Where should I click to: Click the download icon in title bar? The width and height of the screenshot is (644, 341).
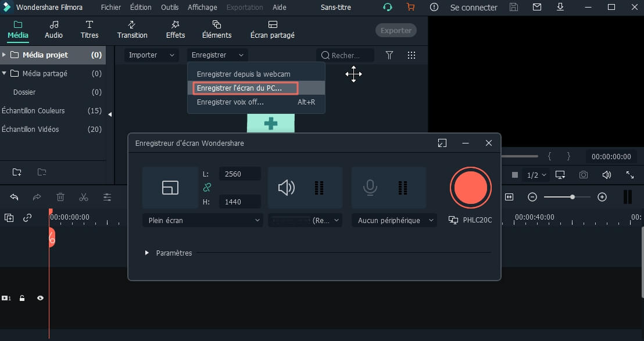coord(560,7)
